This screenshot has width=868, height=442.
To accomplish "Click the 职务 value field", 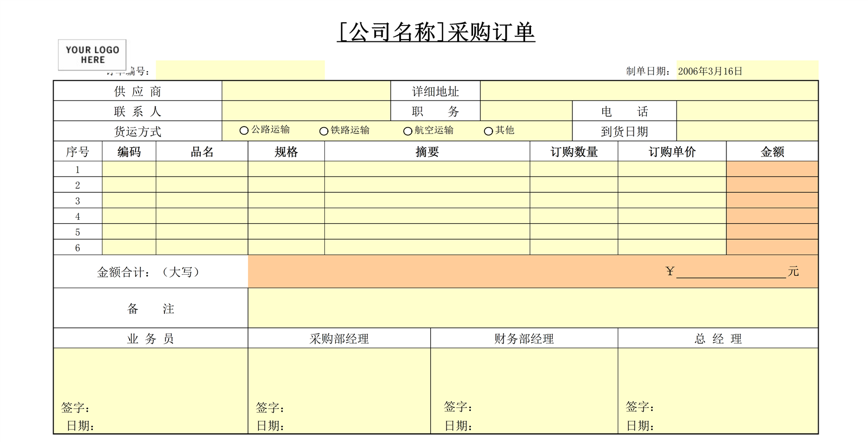I will pyautogui.click(x=526, y=111).
